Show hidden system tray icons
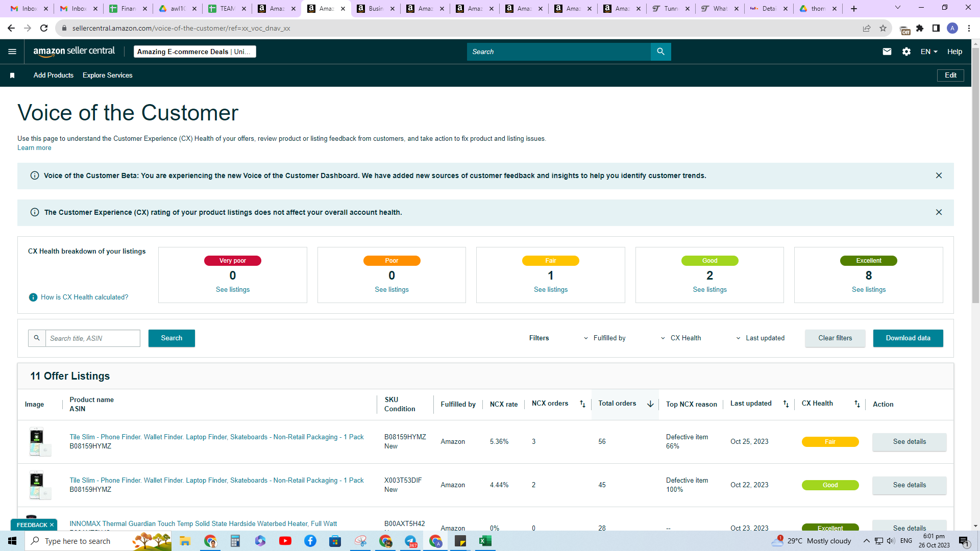This screenshot has width=980, height=551. [x=867, y=541]
